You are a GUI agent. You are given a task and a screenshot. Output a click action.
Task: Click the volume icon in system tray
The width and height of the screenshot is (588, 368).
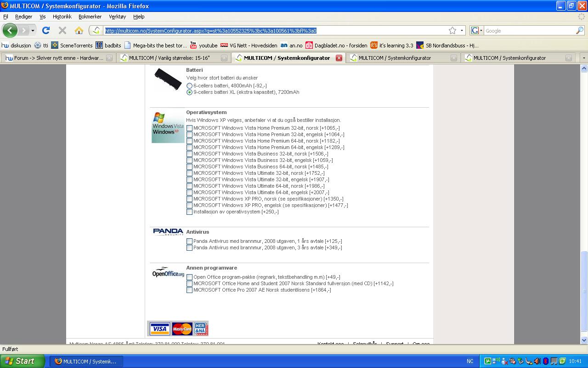coord(537,361)
